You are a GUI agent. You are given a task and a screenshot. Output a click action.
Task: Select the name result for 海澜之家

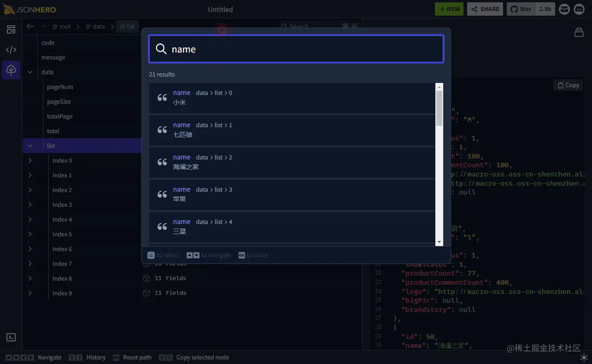click(292, 162)
